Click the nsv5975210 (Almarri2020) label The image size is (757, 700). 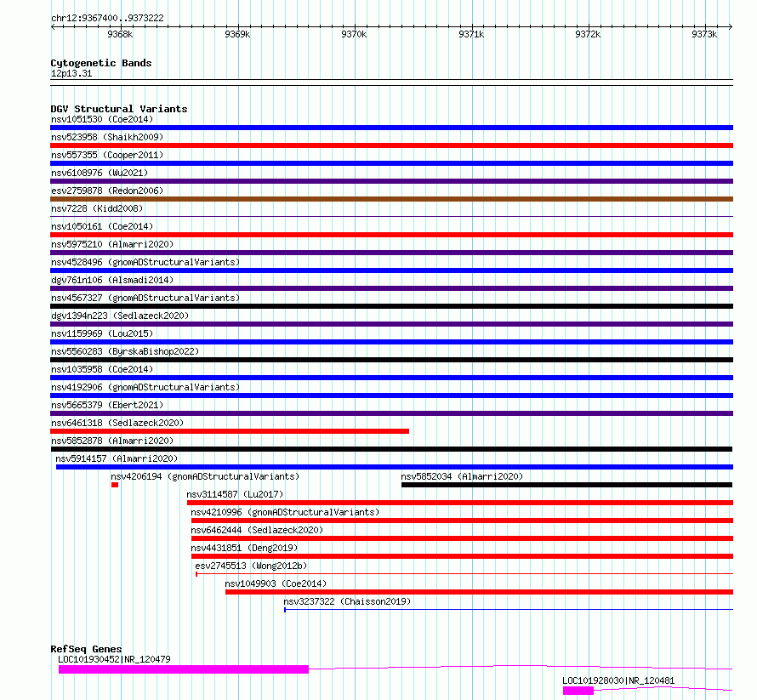[112, 244]
